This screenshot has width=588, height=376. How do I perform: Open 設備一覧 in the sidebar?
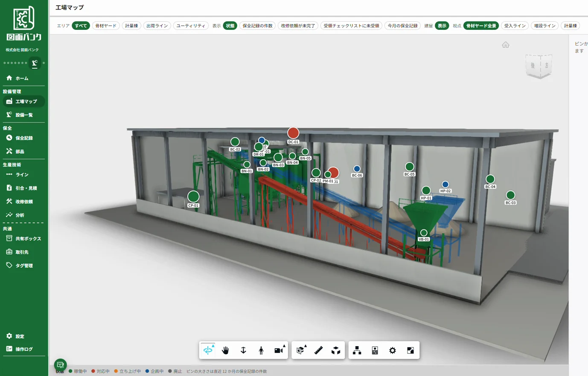[x=24, y=115]
